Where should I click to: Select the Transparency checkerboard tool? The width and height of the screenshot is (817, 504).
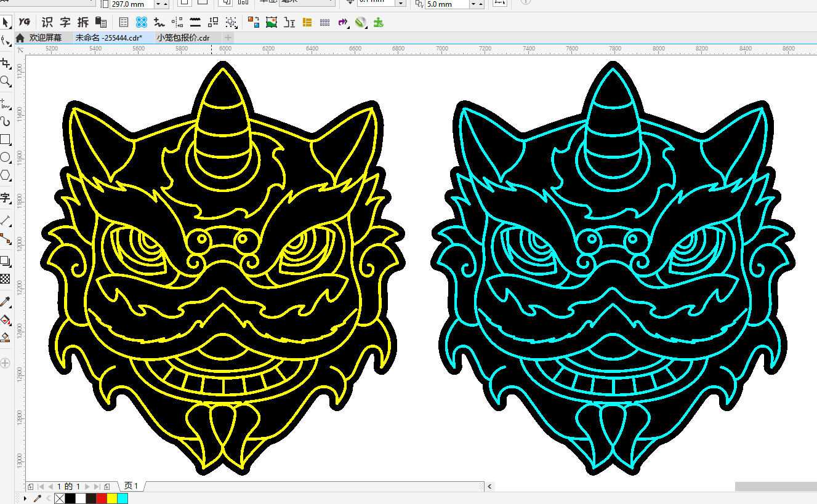pyautogui.click(x=6, y=279)
